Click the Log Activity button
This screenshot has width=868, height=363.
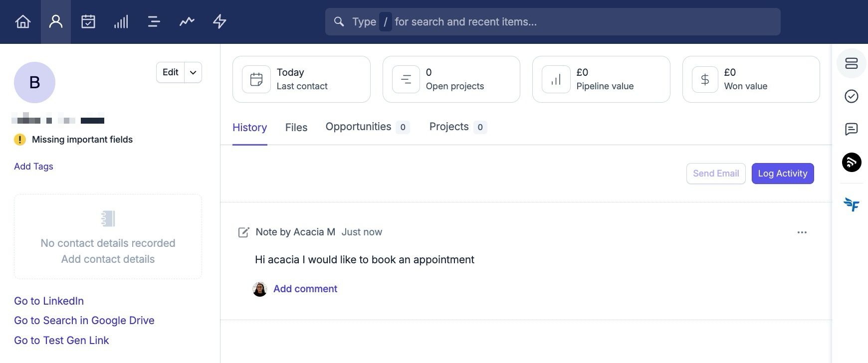click(783, 174)
